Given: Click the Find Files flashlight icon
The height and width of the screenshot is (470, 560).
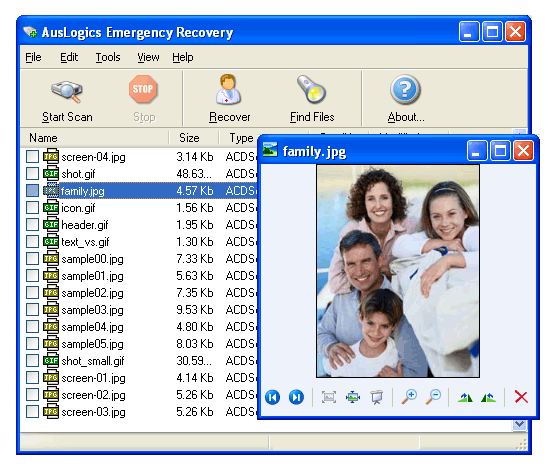Looking at the screenshot, I should pyautogui.click(x=311, y=89).
